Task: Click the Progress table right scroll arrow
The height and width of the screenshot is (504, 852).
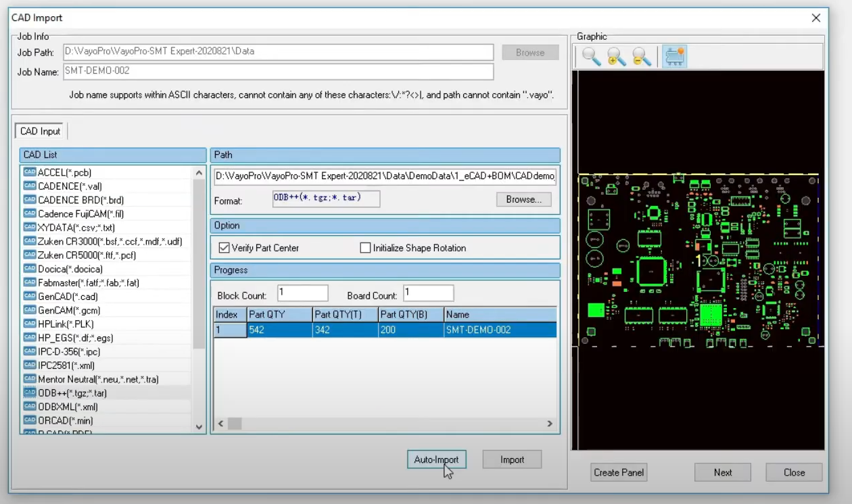Action: (x=550, y=424)
